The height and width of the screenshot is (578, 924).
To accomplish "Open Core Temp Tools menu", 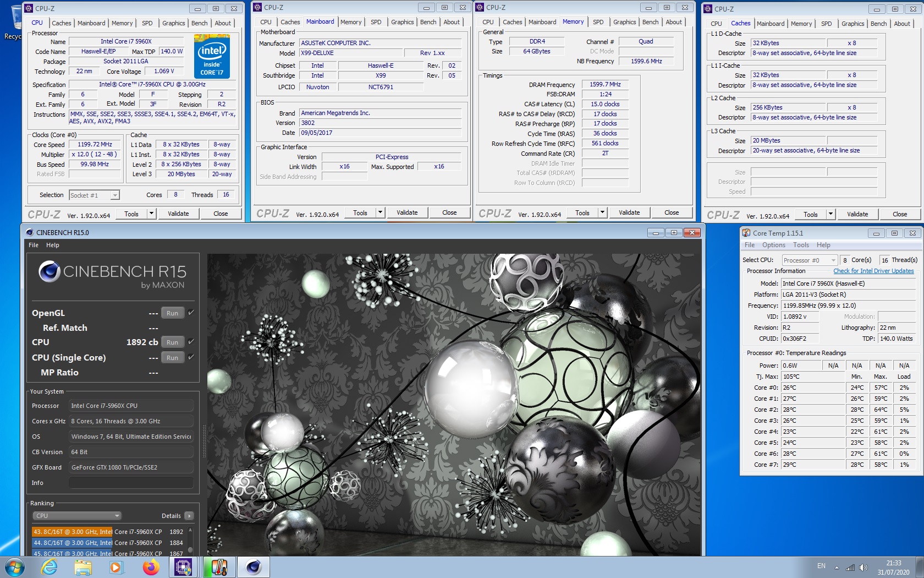I will pos(801,245).
